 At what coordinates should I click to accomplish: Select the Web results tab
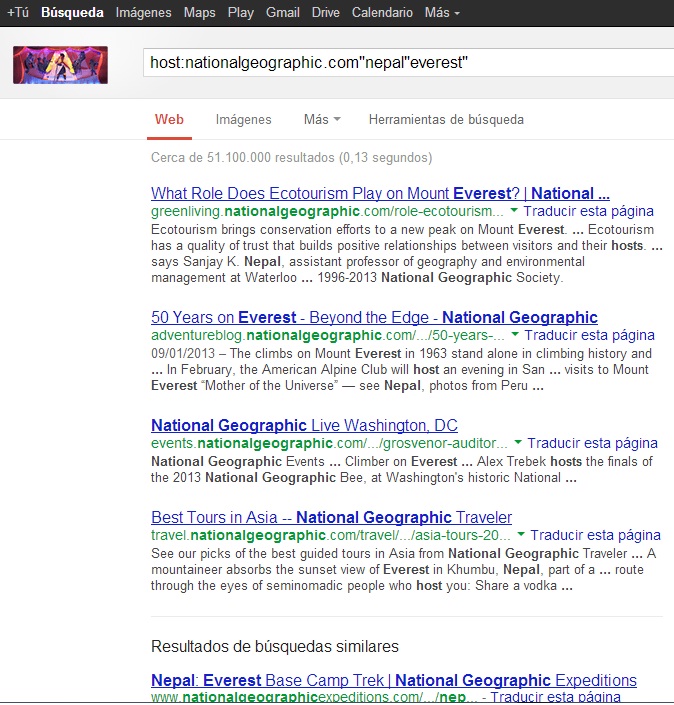(x=169, y=120)
